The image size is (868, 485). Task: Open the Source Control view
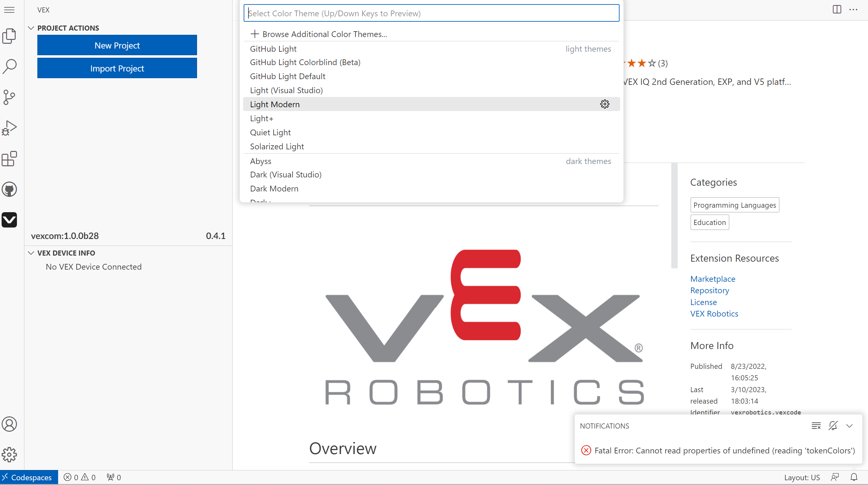(x=10, y=97)
